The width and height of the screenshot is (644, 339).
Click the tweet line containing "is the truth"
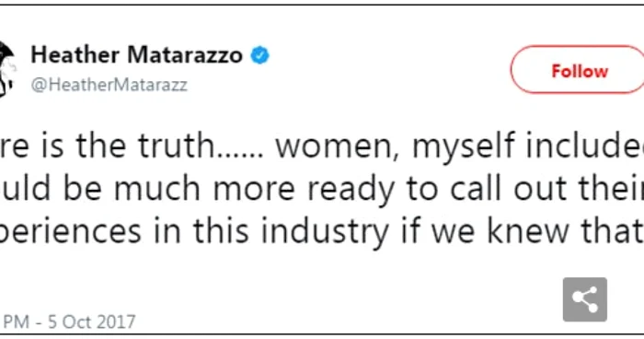pyautogui.click(x=322, y=146)
